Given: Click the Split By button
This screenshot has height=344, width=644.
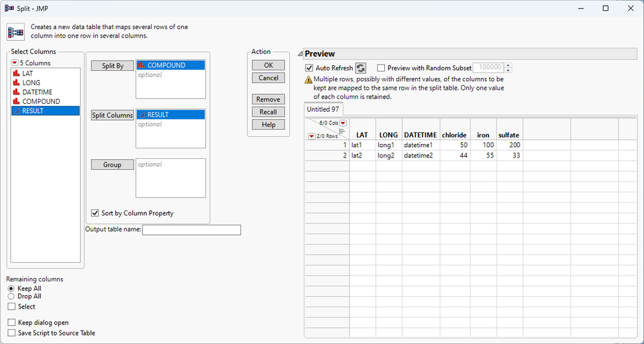Looking at the screenshot, I should tap(112, 66).
